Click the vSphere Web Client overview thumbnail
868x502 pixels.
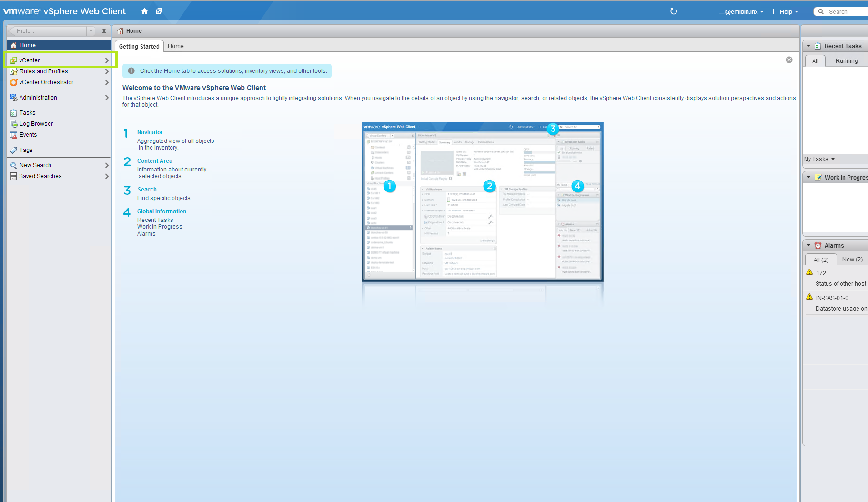click(x=482, y=201)
